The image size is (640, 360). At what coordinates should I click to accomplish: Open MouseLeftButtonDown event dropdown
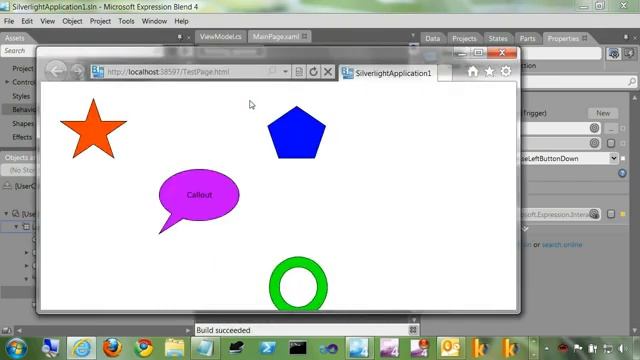(x=613, y=158)
